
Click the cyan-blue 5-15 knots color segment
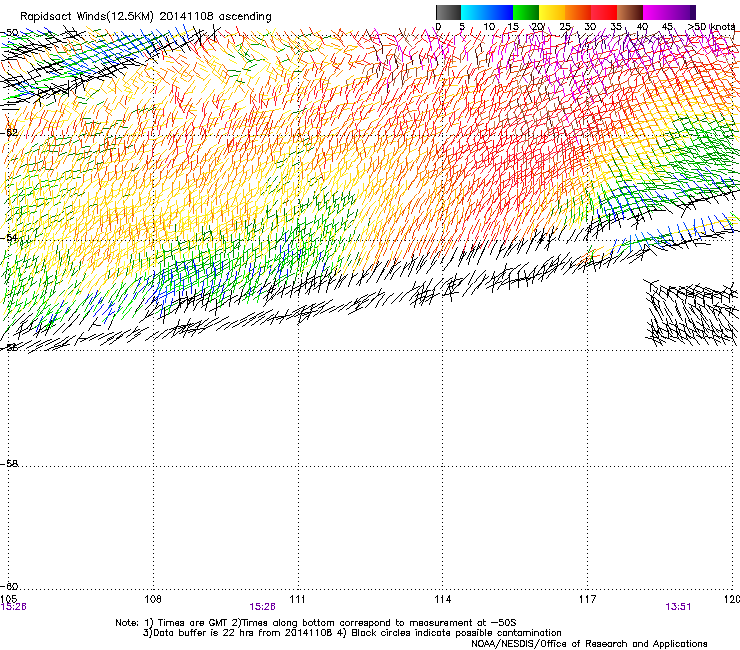coord(487,12)
